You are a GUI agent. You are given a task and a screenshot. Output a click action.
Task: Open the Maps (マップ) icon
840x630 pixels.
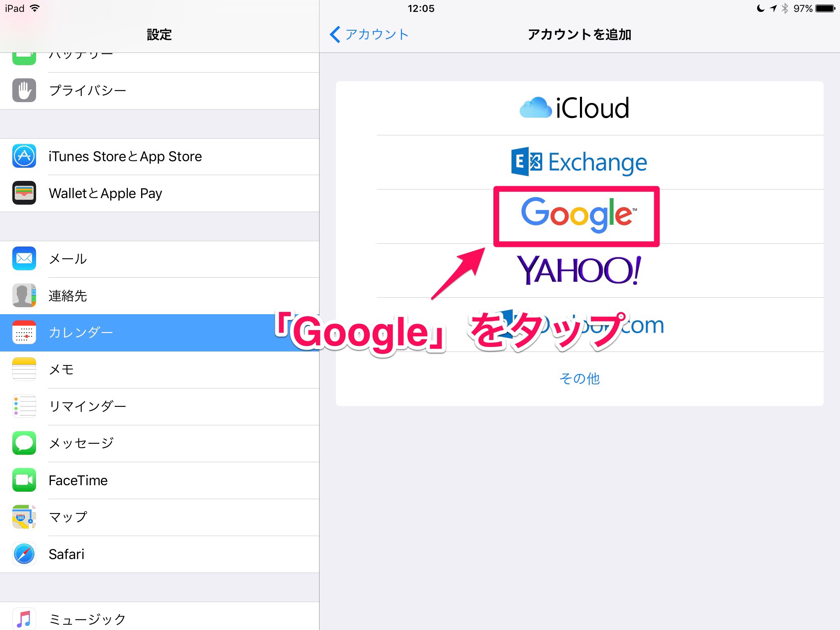pos(24,517)
